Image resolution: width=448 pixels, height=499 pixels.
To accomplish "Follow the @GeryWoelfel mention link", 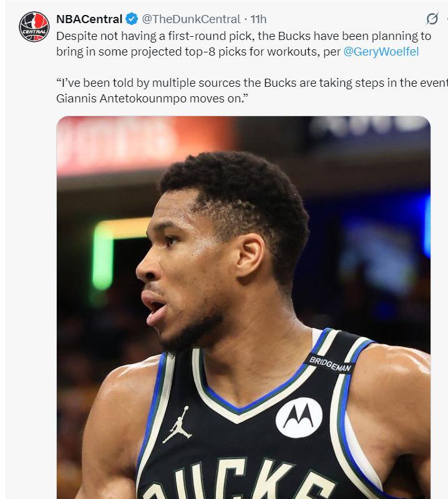I will tap(381, 51).
